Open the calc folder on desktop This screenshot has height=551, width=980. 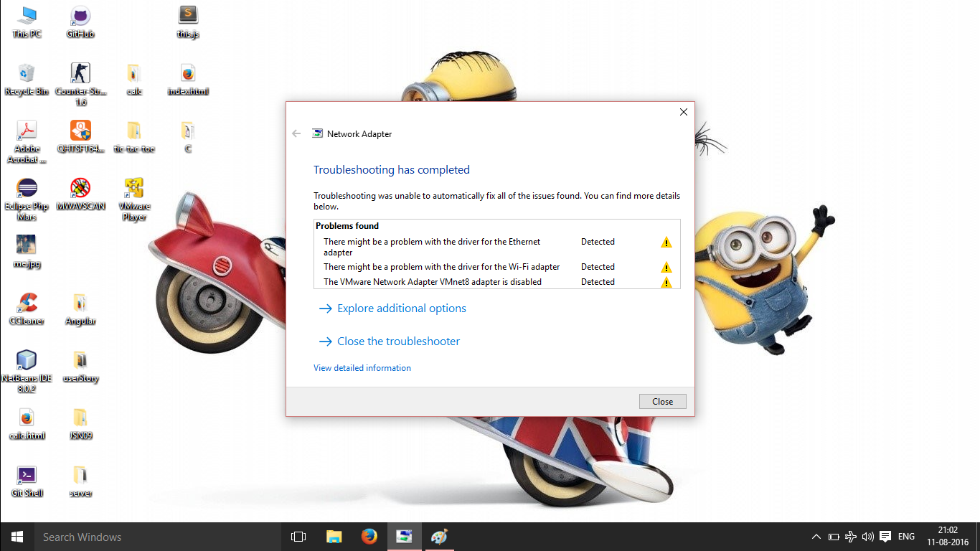[134, 80]
